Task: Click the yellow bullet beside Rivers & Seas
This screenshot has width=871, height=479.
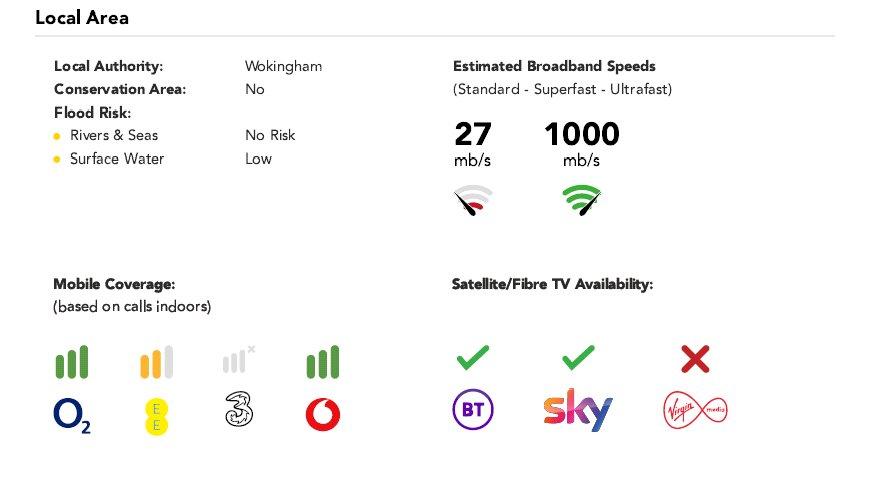Action: 57,136
